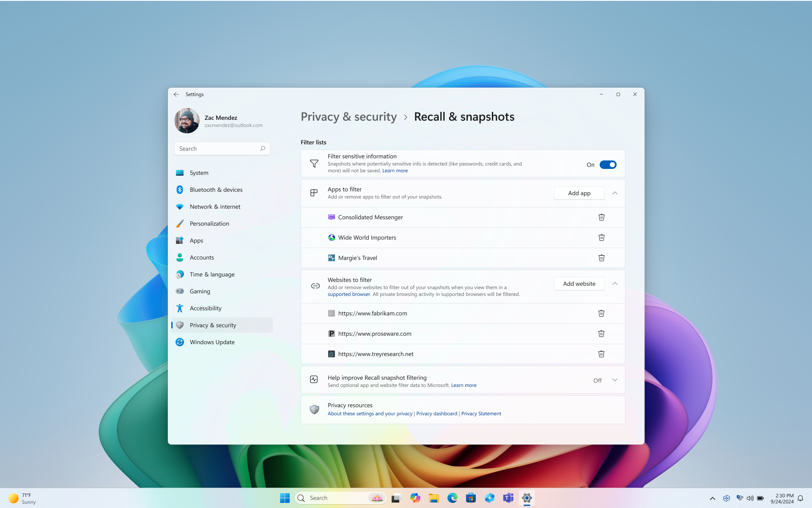
Task: Click the Settings search input field
Action: pos(222,148)
